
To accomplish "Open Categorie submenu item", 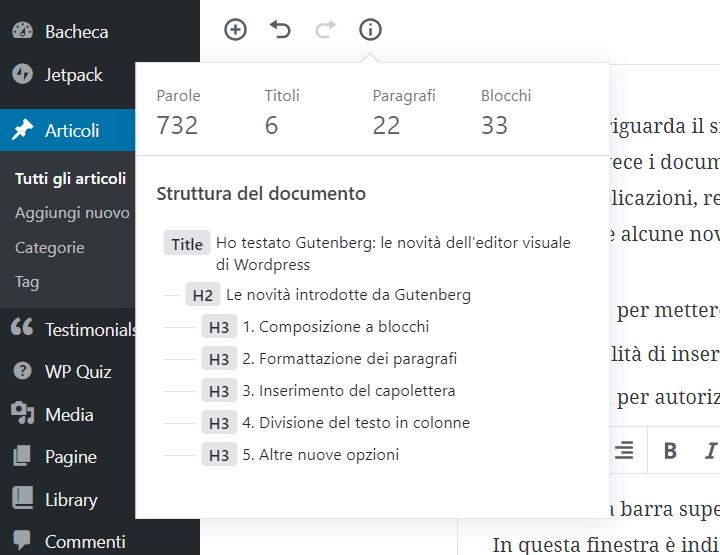I will click(x=50, y=248).
